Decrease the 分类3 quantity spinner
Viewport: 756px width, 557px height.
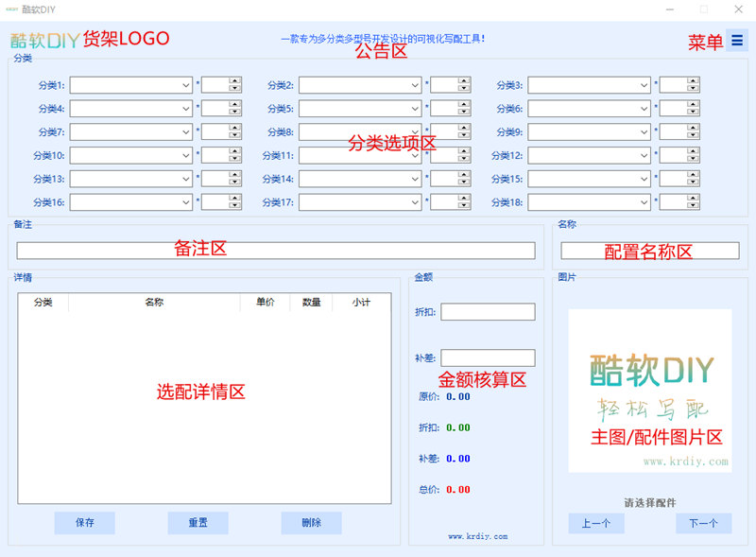point(693,89)
